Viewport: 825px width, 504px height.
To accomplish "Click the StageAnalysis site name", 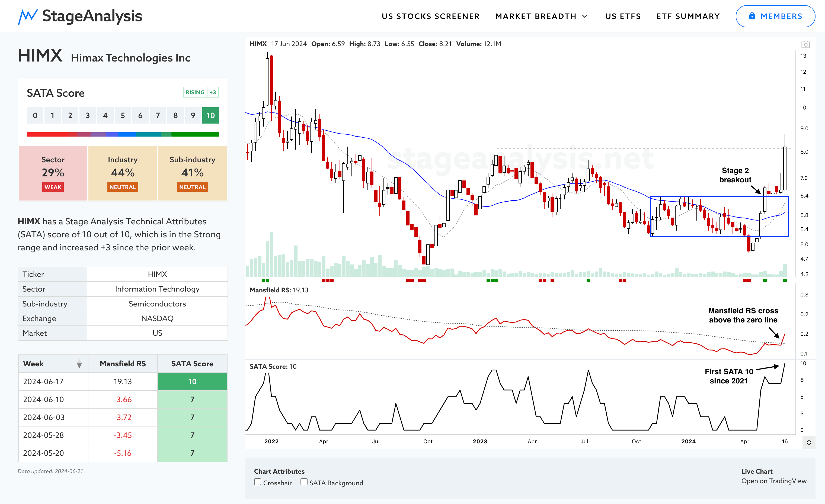I will [x=92, y=16].
